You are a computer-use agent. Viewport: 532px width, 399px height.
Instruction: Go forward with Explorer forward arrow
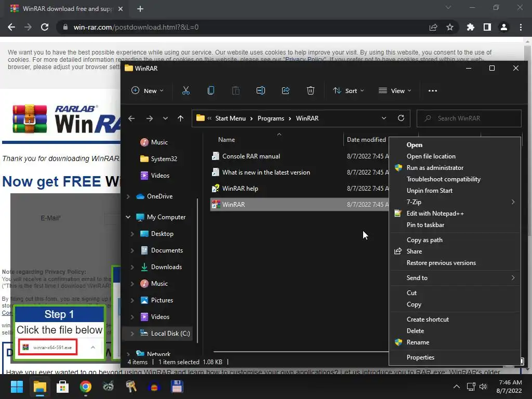pyautogui.click(x=149, y=118)
